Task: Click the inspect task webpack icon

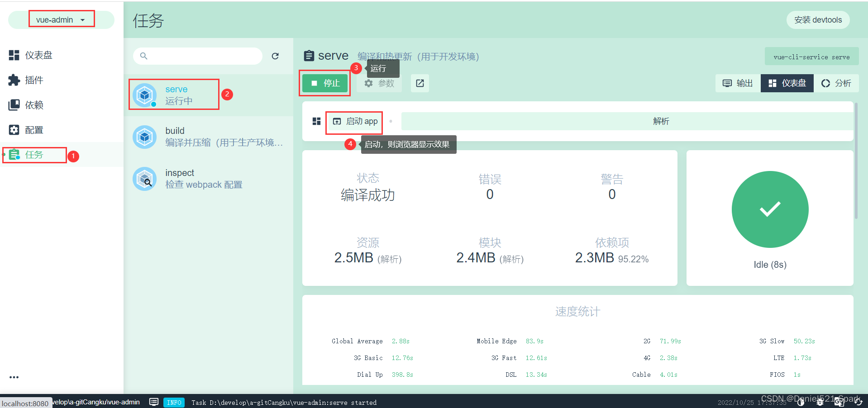Action: (145, 179)
